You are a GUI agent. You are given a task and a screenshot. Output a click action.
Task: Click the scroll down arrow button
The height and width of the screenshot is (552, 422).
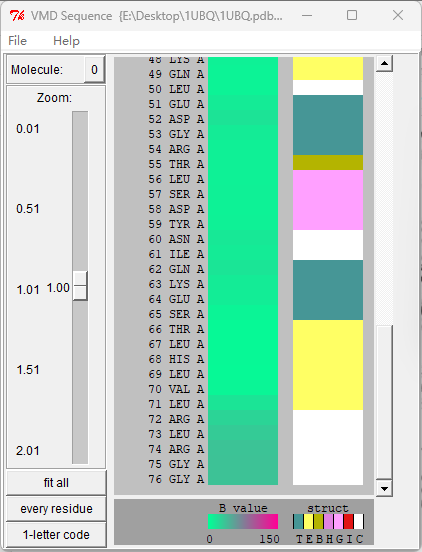click(x=384, y=488)
